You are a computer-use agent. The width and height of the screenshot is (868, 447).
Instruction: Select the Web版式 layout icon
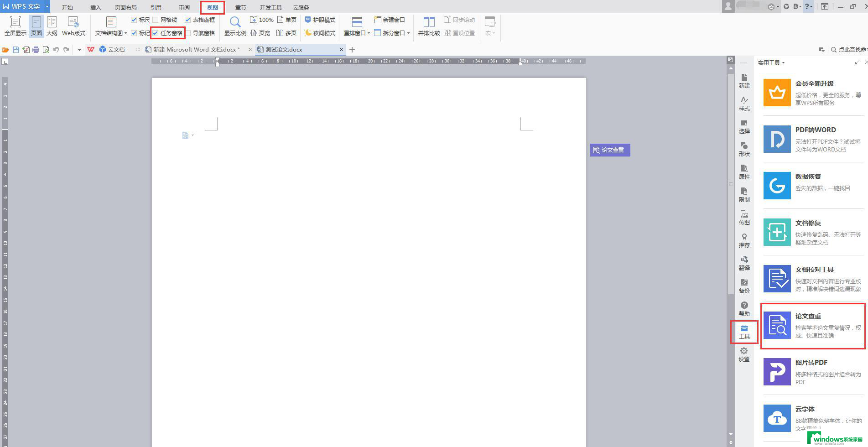73,22
